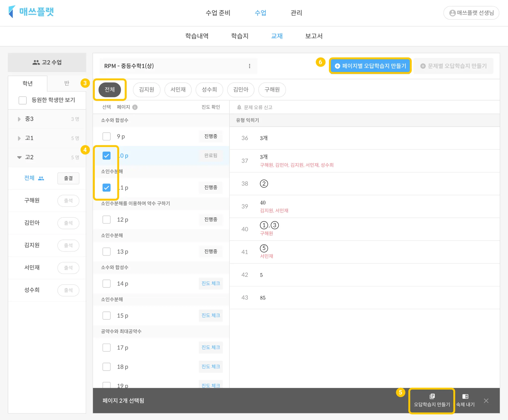Select the 12 p page checkbox

[107, 219]
